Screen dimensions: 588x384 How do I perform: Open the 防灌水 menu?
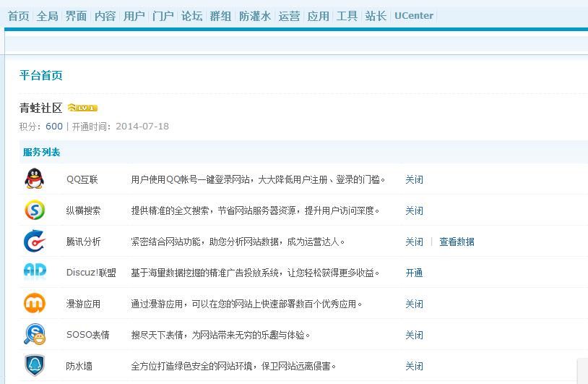point(255,16)
